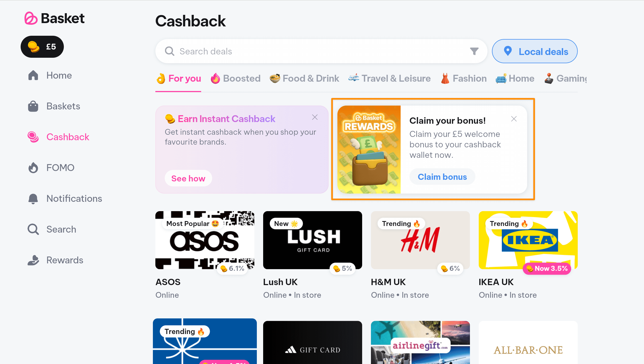Click the Home house icon in sidebar
Viewport: 644px width, 364px height.
[33, 75]
